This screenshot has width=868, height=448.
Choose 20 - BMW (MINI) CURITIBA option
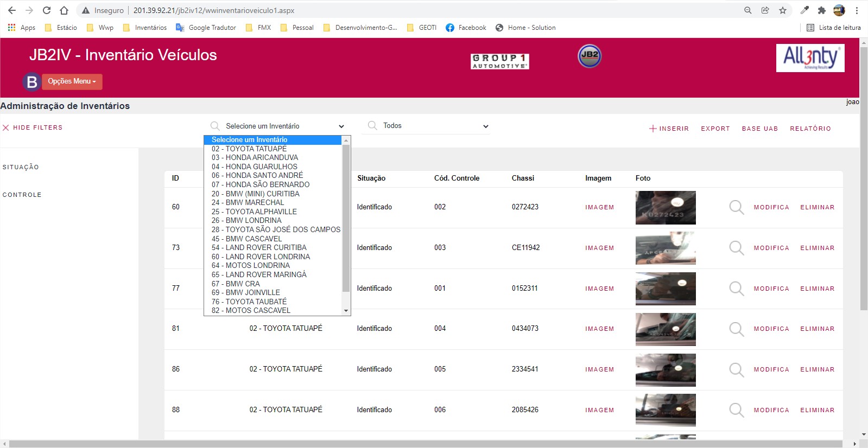tap(273, 194)
